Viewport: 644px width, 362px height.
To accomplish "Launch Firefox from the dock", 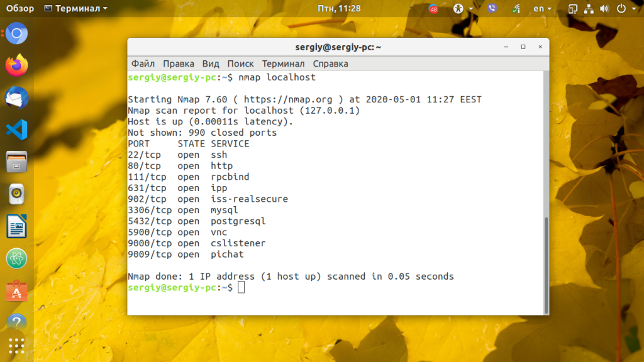I will coord(17,65).
